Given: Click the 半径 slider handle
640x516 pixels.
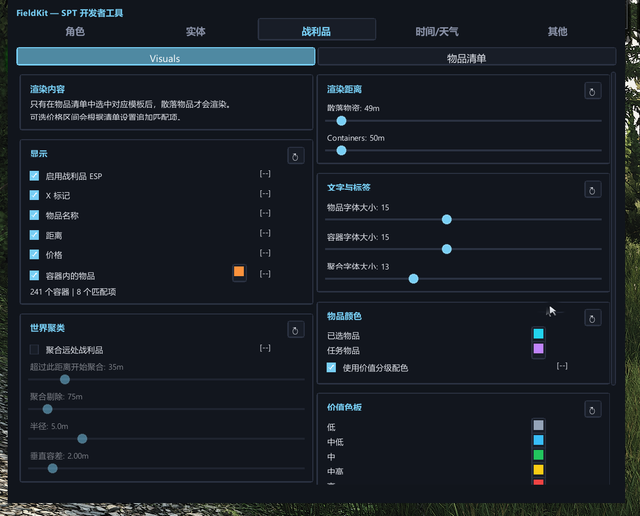Looking at the screenshot, I should point(82,439).
